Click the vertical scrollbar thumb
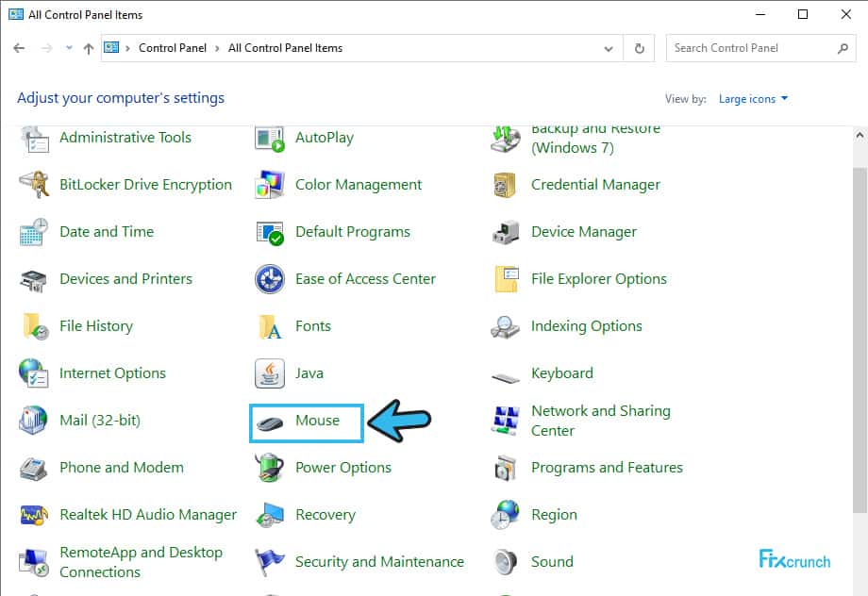 point(860,340)
